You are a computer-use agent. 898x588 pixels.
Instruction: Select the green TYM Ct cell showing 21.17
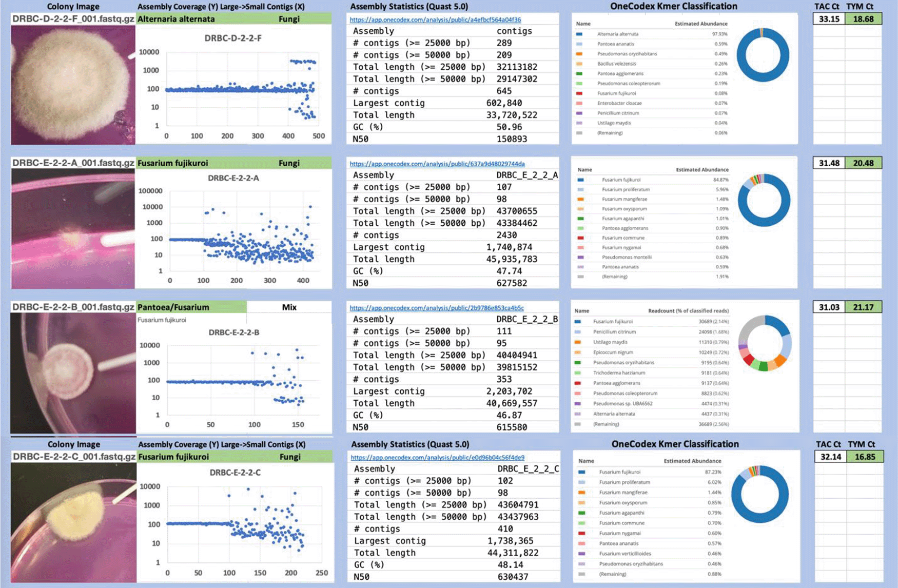[x=863, y=307]
